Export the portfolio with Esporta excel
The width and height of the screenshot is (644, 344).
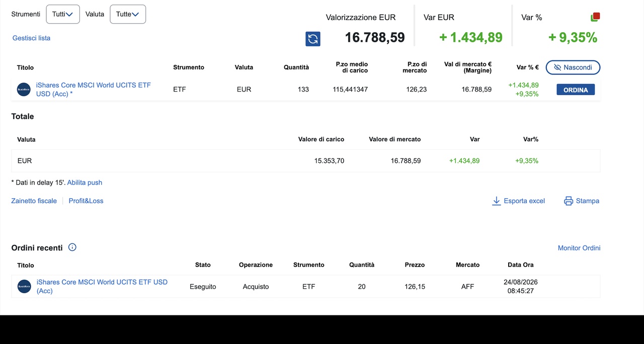pos(519,201)
